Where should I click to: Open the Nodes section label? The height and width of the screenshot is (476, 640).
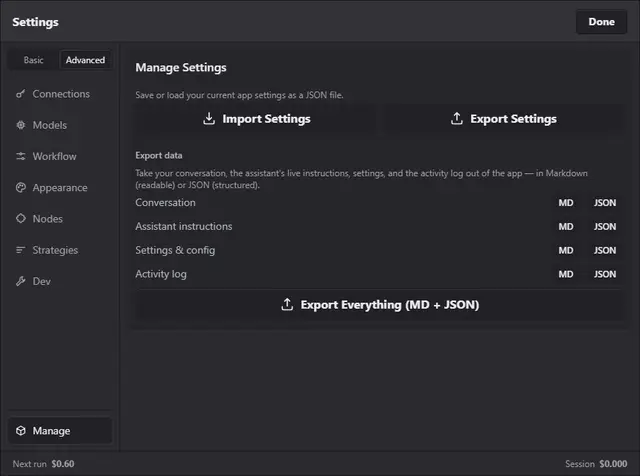click(48, 219)
